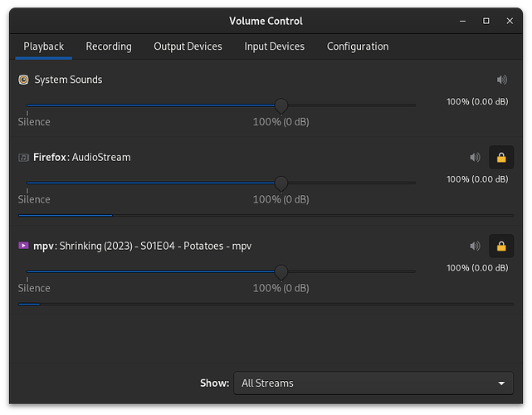Open the Output Devices tab
This screenshot has height=415, width=532.
(x=188, y=46)
